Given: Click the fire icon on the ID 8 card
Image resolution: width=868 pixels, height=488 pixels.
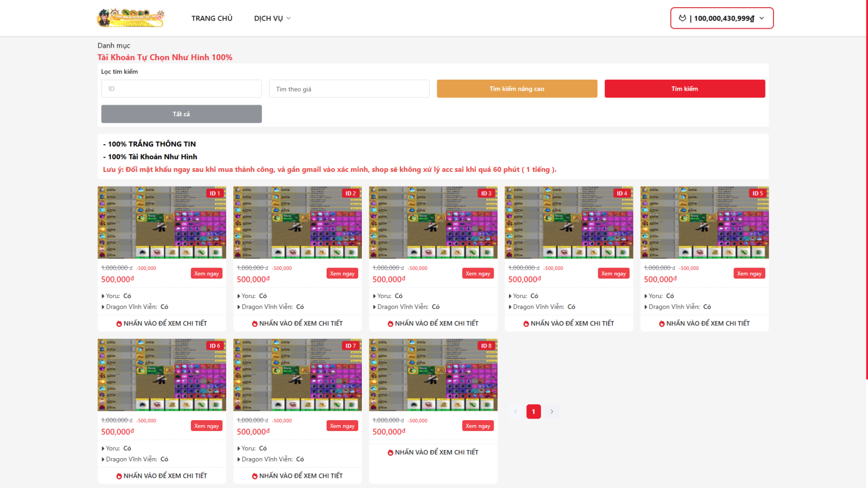Looking at the screenshot, I should [391, 453].
